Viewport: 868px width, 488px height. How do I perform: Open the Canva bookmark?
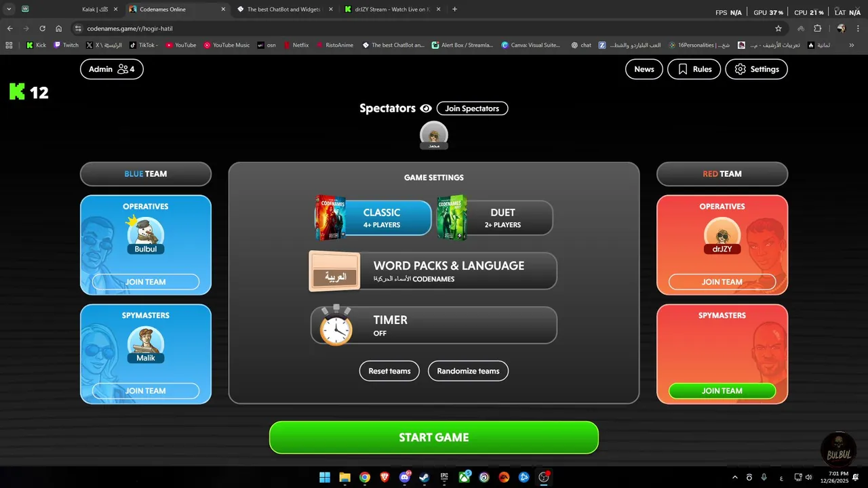point(531,45)
